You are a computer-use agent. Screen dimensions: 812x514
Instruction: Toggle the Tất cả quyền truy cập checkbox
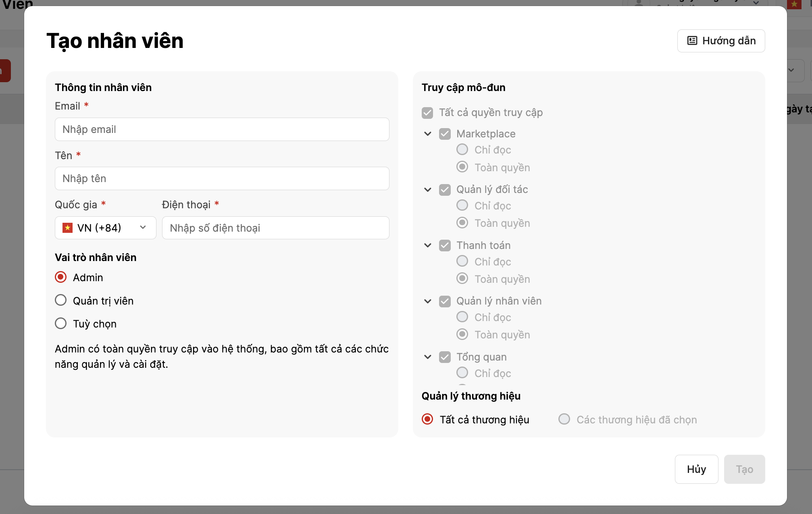[427, 113]
